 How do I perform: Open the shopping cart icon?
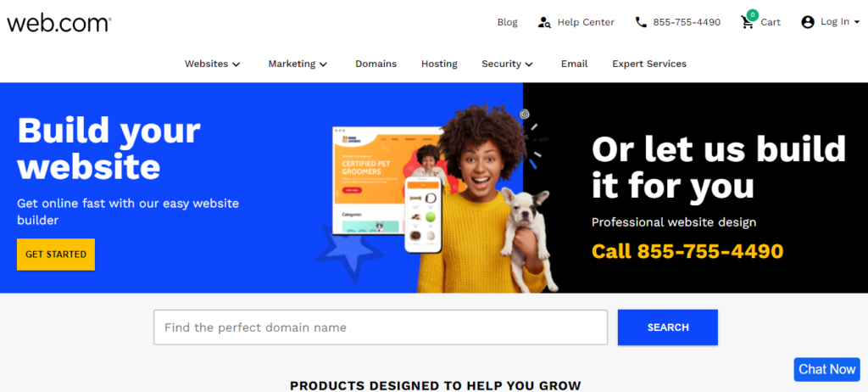point(748,22)
